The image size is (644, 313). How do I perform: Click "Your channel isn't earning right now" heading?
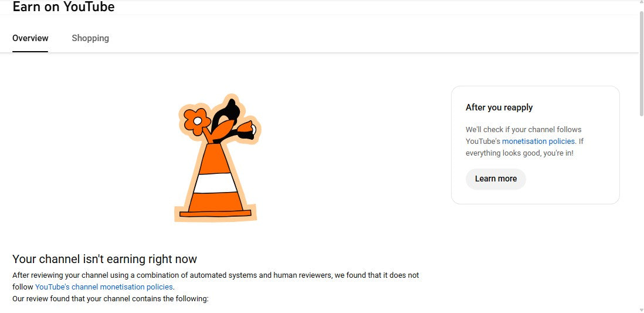[x=104, y=259]
